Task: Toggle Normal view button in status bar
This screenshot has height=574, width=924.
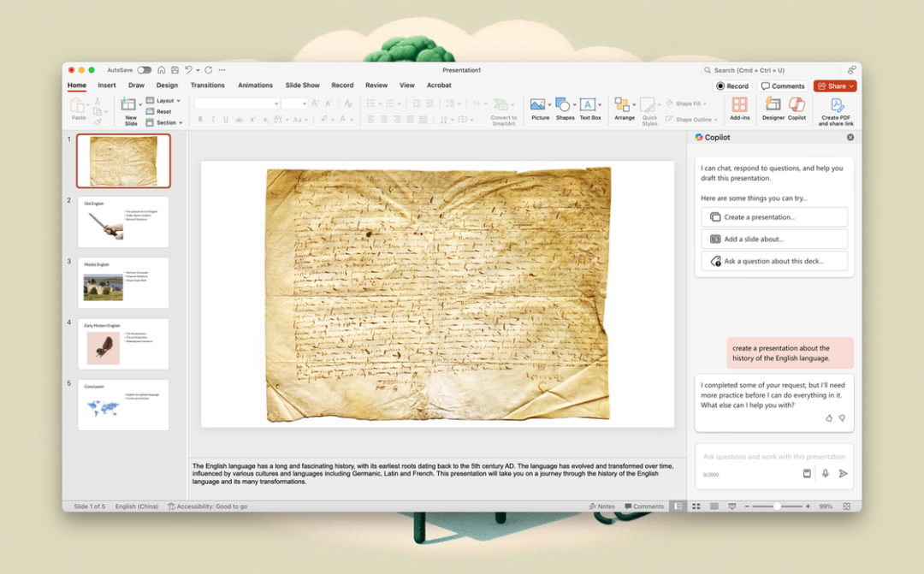Action: [x=678, y=506]
